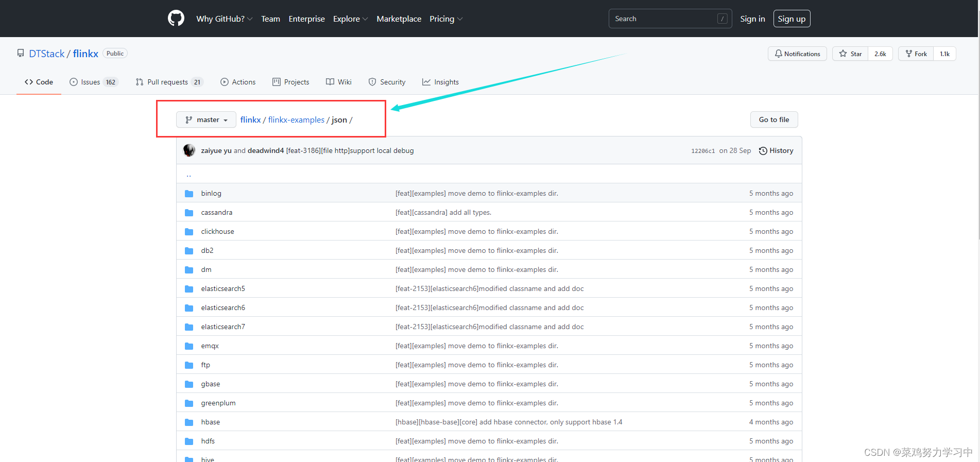Click flinkx in the breadcrumb path
Image resolution: width=980 pixels, height=462 pixels.
tap(250, 119)
